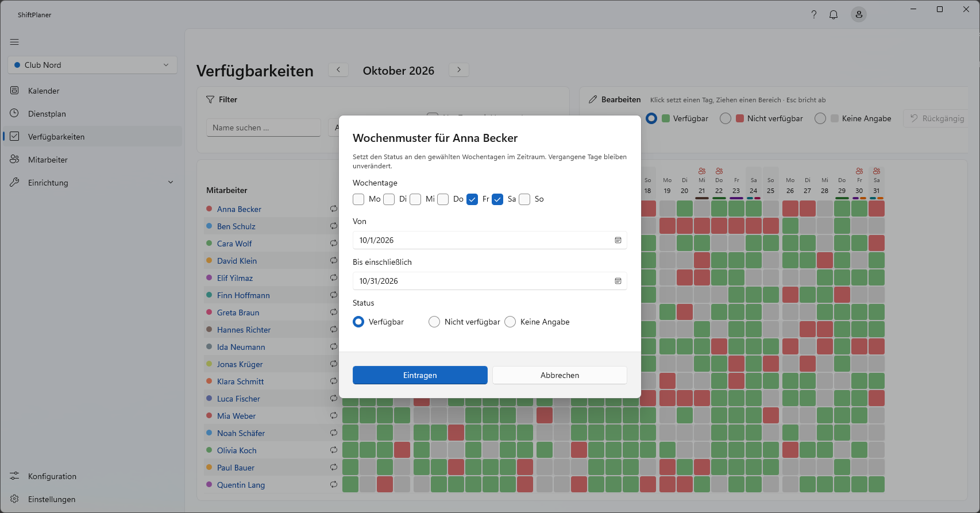This screenshot has width=980, height=513.
Task: Click the repeat pattern icon for Quentin Lang
Action: 334,484
